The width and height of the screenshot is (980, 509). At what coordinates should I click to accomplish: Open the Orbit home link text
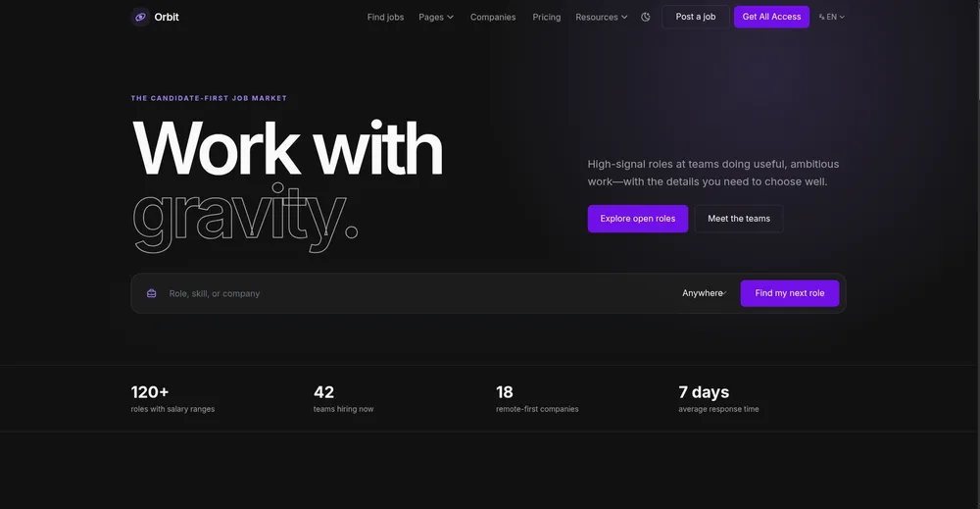tap(167, 17)
